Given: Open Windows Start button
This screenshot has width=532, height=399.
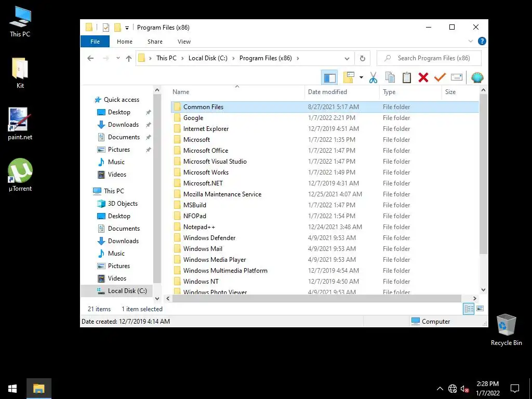Looking at the screenshot, I should pyautogui.click(x=12, y=389).
